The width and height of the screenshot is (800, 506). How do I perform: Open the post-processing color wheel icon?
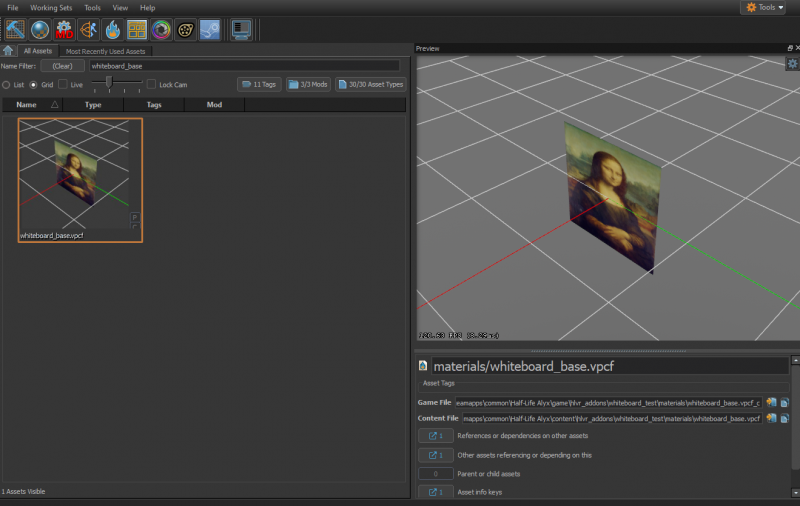[x=161, y=30]
